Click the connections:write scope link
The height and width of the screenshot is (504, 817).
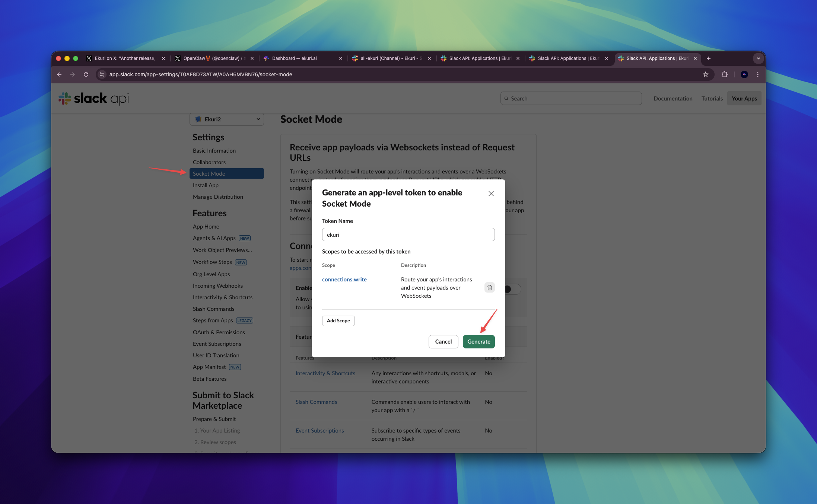click(x=344, y=280)
